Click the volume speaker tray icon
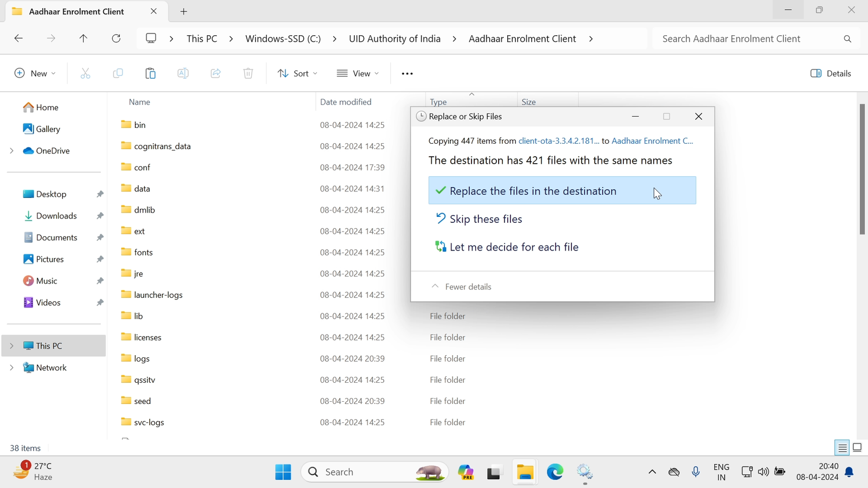Viewport: 868px width, 488px height. pos(763,472)
